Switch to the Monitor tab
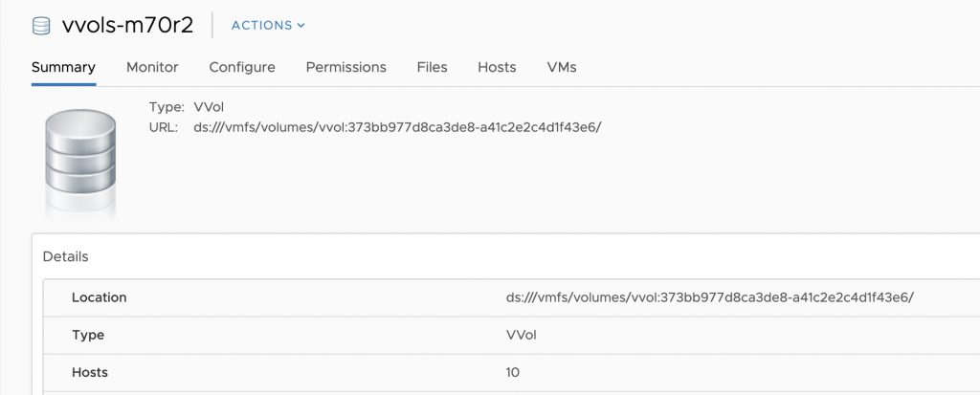 pyautogui.click(x=152, y=67)
